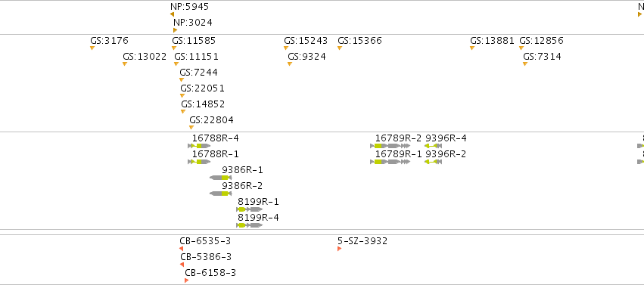Open the GS:15366 feature label
The height and width of the screenshot is (285, 644).
(359, 41)
